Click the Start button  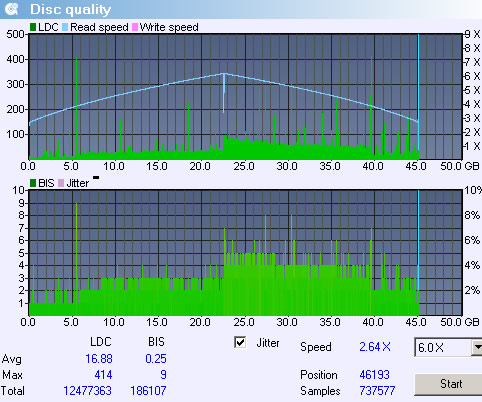tap(448, 384)
